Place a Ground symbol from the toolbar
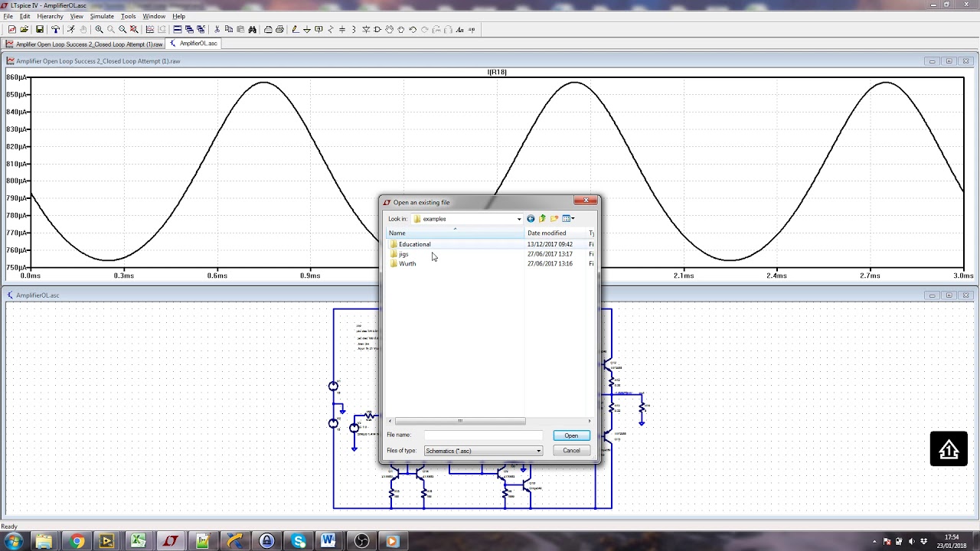The image size is (980, 551). point(307,30)
